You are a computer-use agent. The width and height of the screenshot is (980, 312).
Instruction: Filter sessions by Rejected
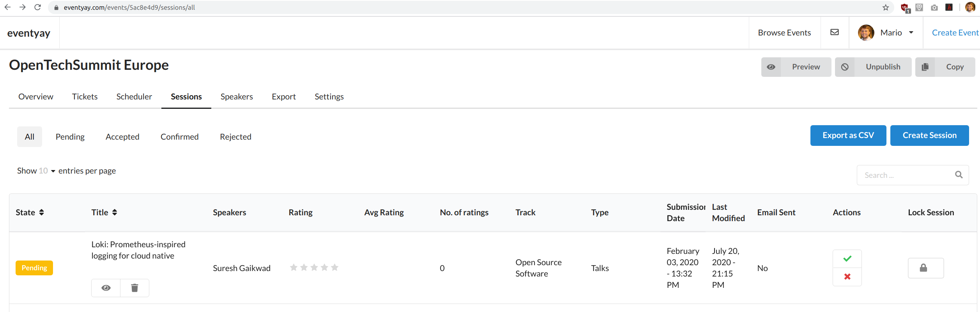[x=235, y=137]
